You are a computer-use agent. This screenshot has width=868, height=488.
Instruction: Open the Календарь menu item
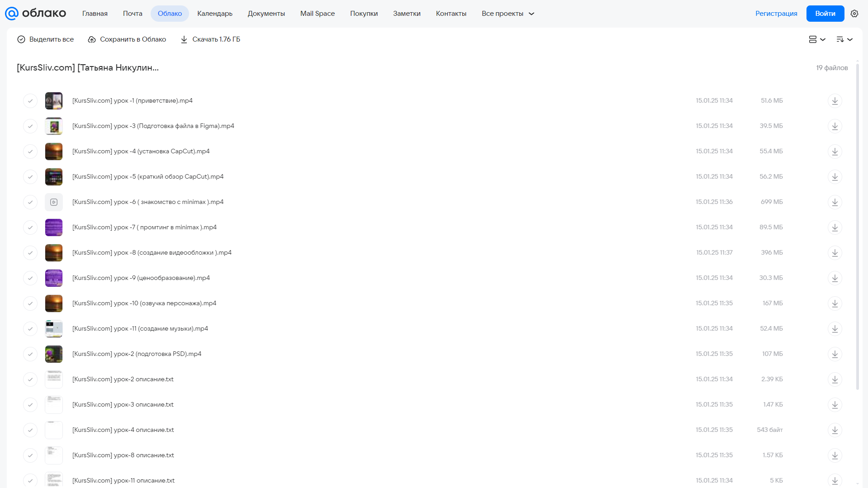tap(215, 14)
